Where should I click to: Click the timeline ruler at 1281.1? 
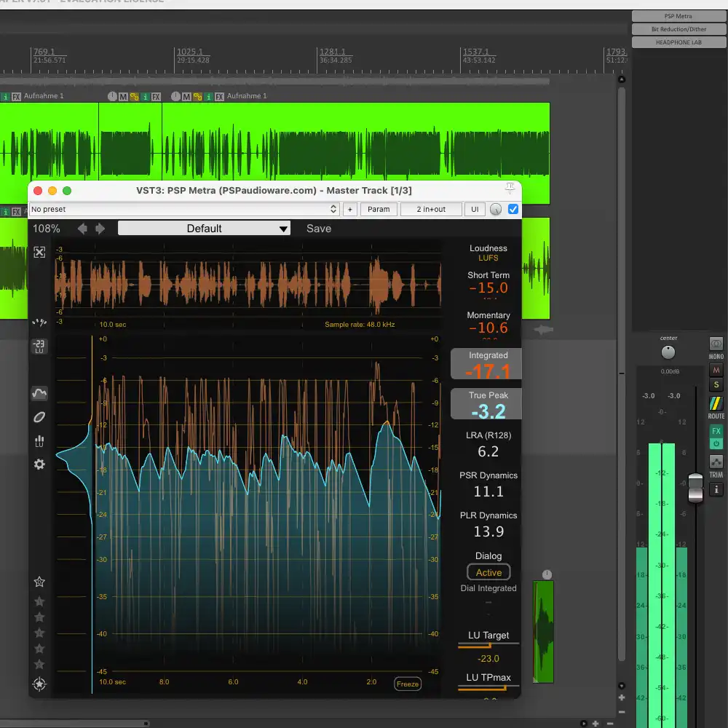pyautogui.click(x=333, y=52)
